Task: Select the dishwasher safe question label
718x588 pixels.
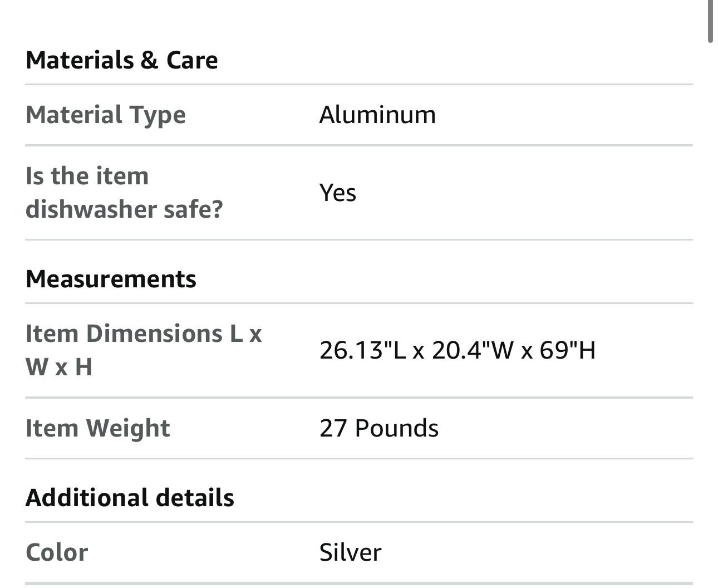Action: pyautogui.click(x=124, y=193)
